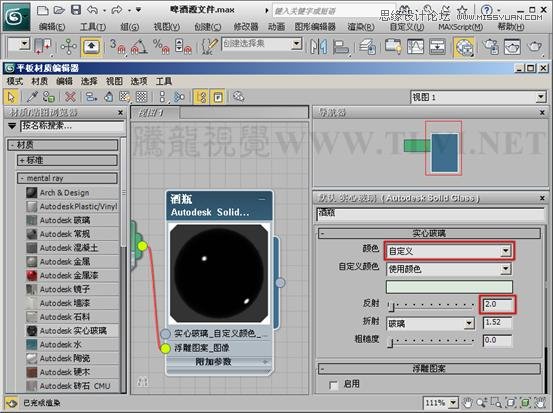Viewport: 553px width, 413px height.
Task: Toggle the Parameter Editor panel button
Action: click(218, 97)
